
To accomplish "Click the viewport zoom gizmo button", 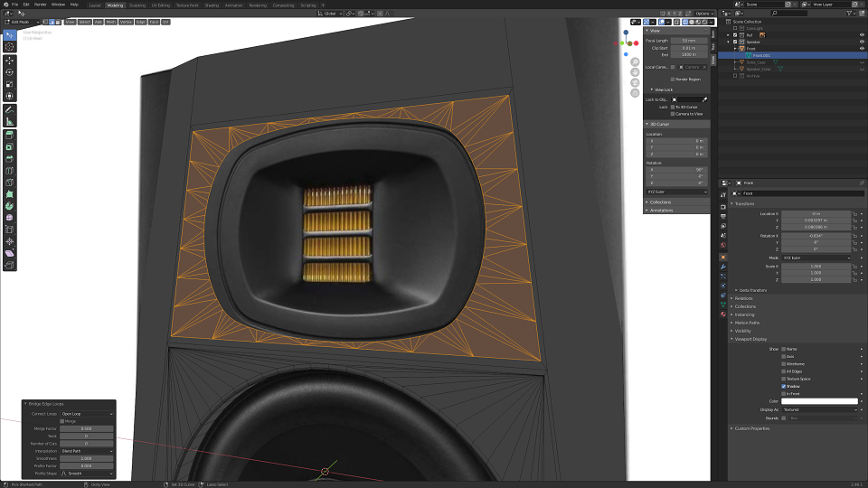I will (635, 62).
